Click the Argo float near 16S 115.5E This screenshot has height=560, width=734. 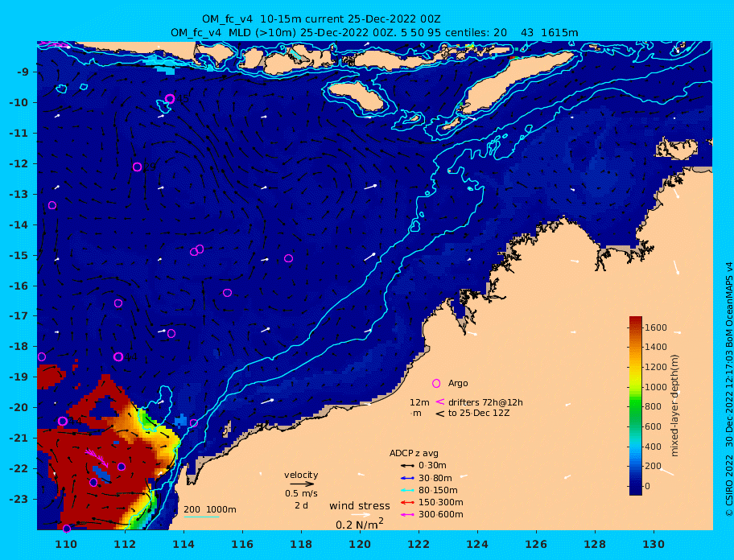click(x=227, y=293)
